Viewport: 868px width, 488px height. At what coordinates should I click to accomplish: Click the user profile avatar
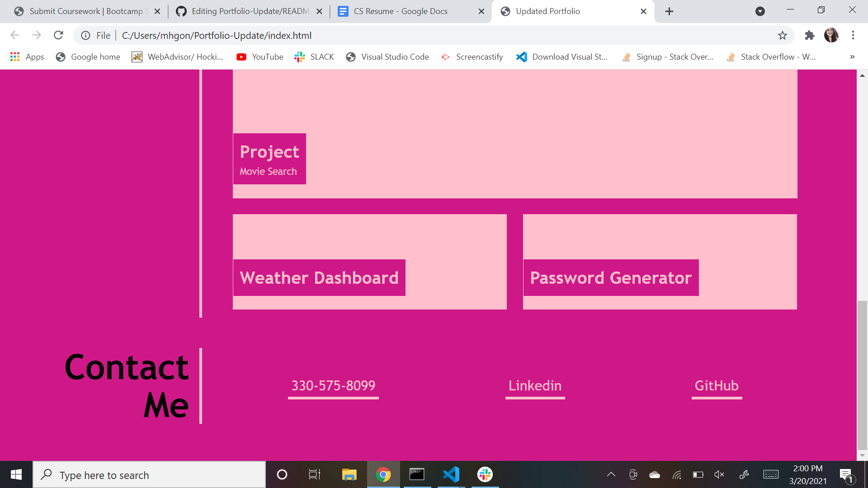pyautogui.click(x=831, y=35)
